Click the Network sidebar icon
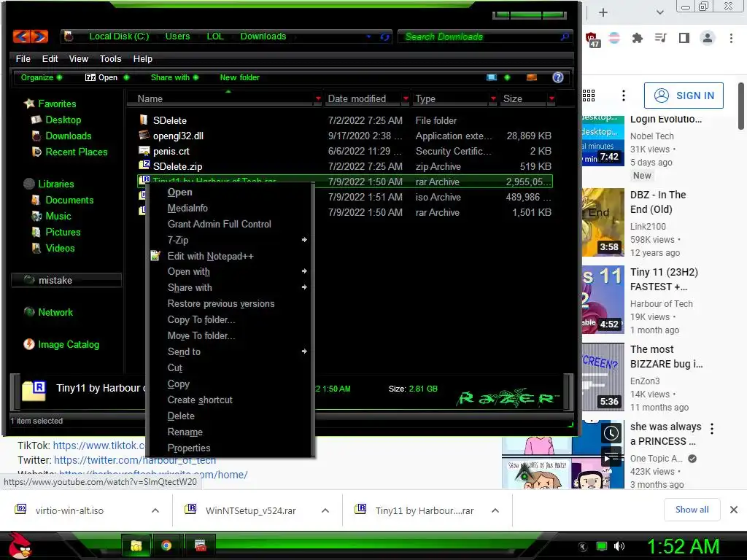747x560 pixels. tap(29, 312)
